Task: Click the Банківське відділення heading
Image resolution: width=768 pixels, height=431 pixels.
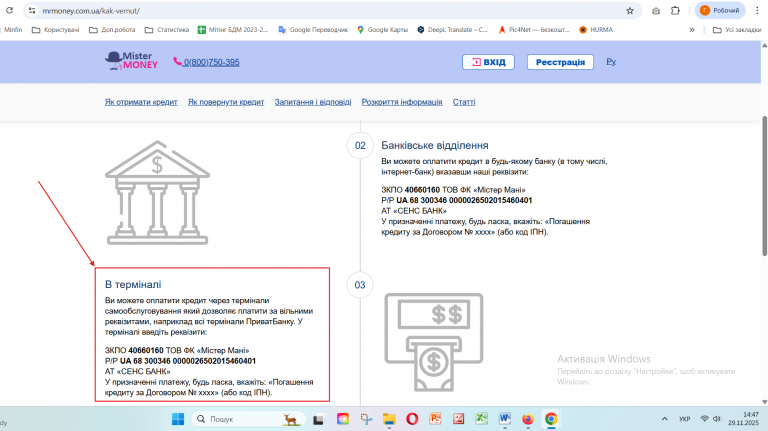Action: [434, 145]
